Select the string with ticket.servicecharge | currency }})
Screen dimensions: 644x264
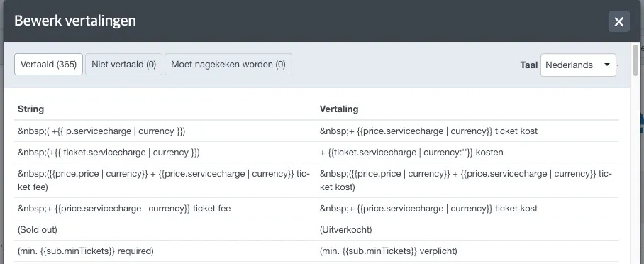[x=109, y=153]
